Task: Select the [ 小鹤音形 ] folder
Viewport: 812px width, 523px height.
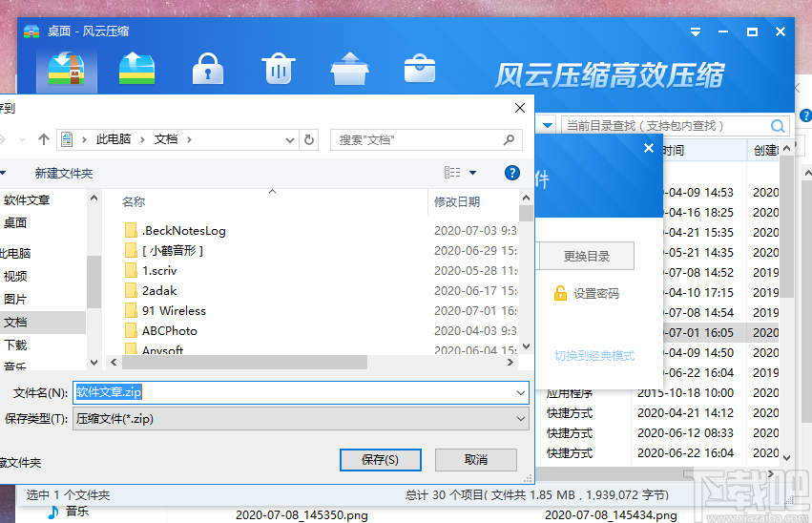Action: [164, 251]
